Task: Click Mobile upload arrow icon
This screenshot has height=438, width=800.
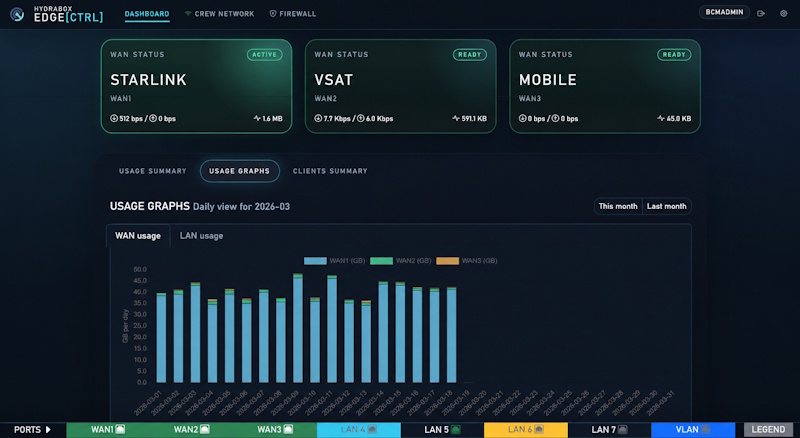Action: [555, 118]
